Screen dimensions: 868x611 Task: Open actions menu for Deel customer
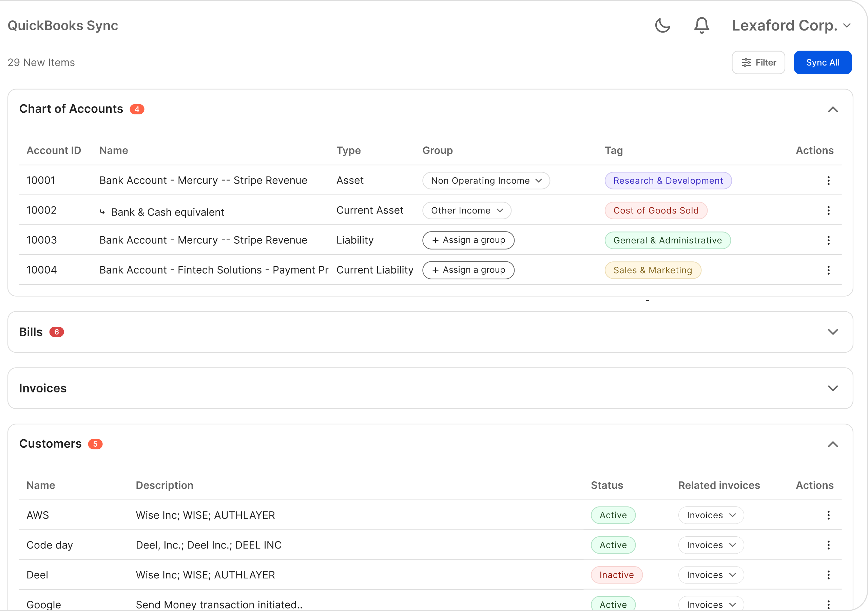828,575
